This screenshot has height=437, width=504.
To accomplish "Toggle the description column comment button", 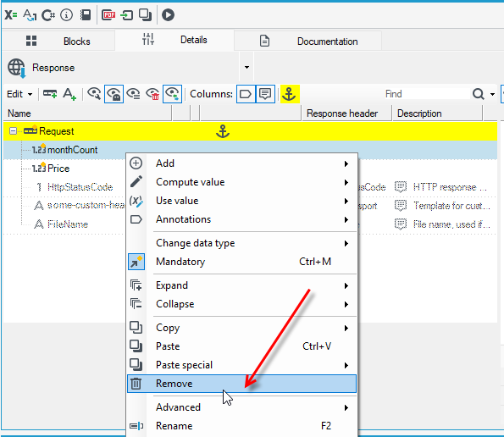I will (265, 94).
